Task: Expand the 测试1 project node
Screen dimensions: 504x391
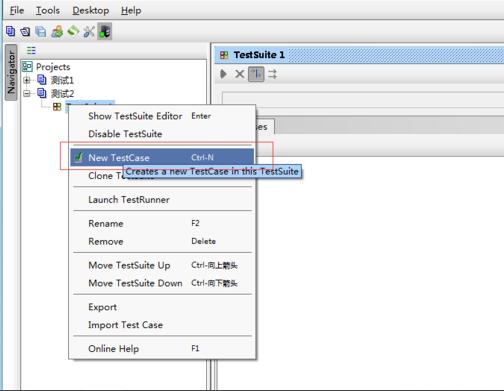Action: [x=27, y=80]
